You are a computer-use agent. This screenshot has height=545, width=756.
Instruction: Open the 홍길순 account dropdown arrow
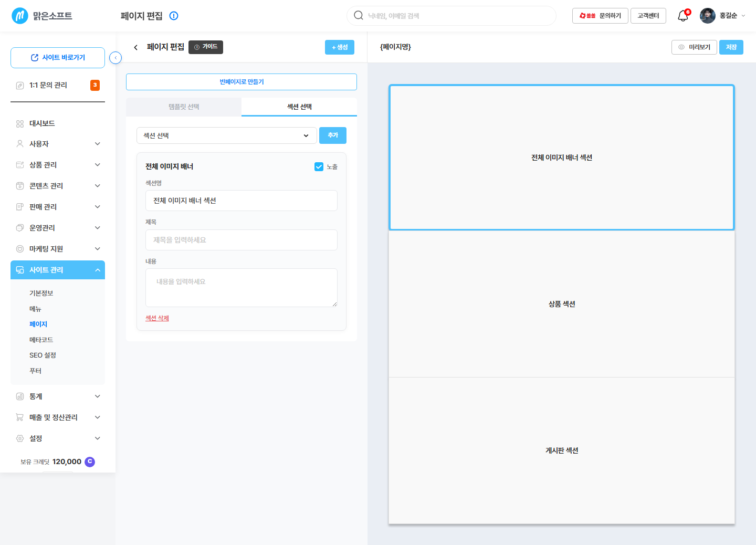point(743,16)
